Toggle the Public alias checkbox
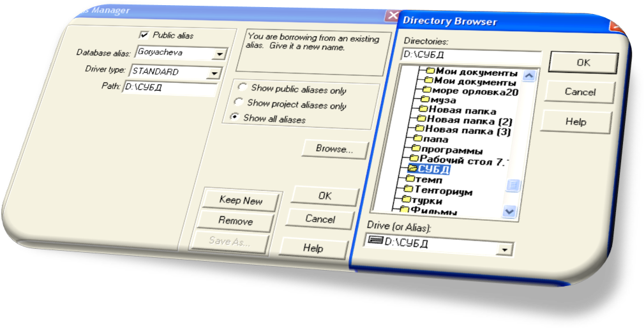The height and width of the screenshot is (328, 644). click(x=144, y=35)
